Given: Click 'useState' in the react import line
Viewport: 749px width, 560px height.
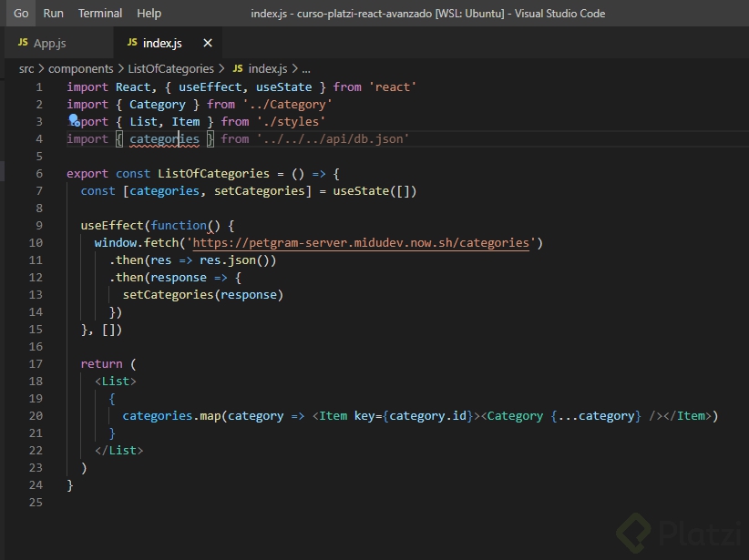Looking at the screenshot, I should (283, 87).
